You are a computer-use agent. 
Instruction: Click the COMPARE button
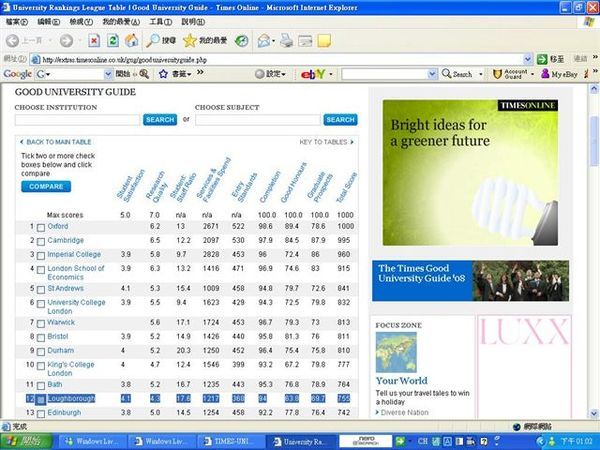[x=46, y=186]
